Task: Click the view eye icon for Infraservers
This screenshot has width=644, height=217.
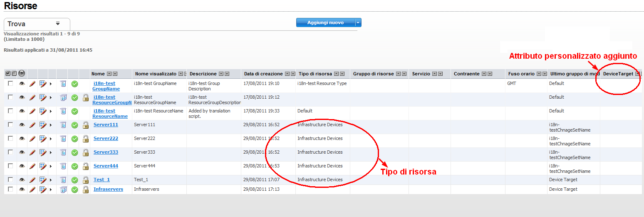Action: (22, 190)
